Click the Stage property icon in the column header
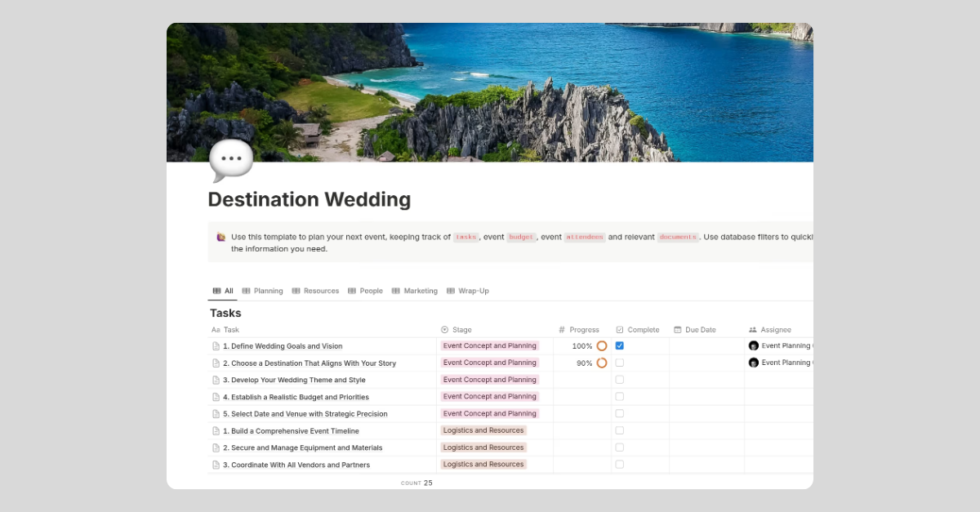 445,329
